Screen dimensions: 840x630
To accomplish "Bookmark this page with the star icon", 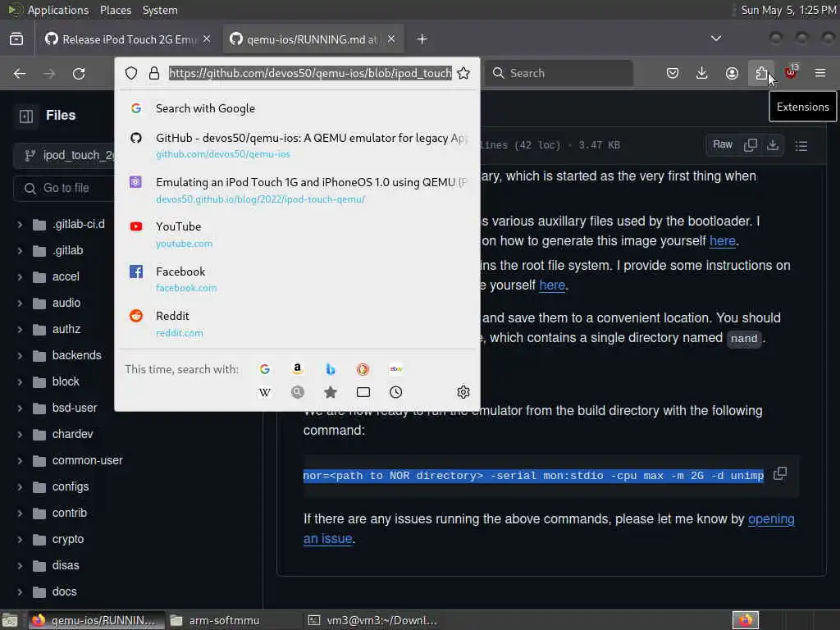I will pos(464,73).
